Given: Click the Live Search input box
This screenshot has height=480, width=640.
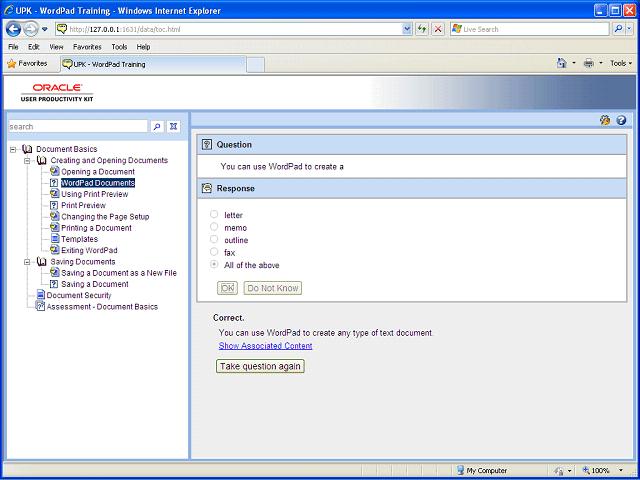Looking at the screenshot, I should point(535,29).
